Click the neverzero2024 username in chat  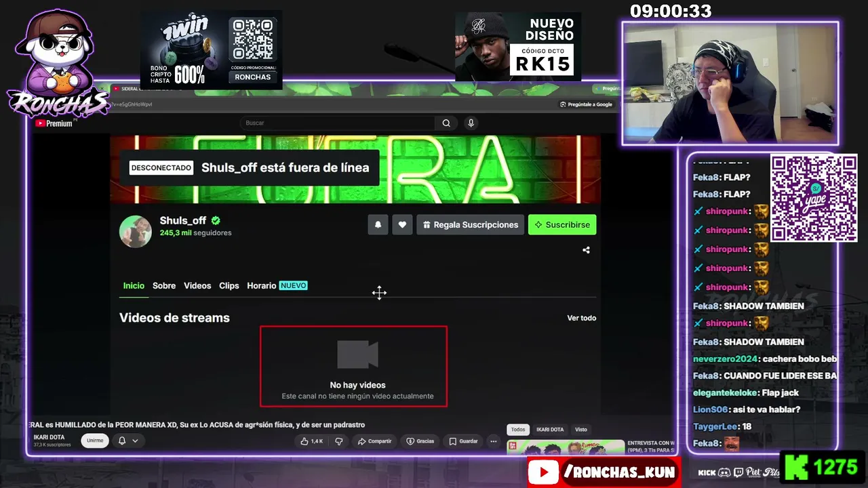click(x=725, y=359)
